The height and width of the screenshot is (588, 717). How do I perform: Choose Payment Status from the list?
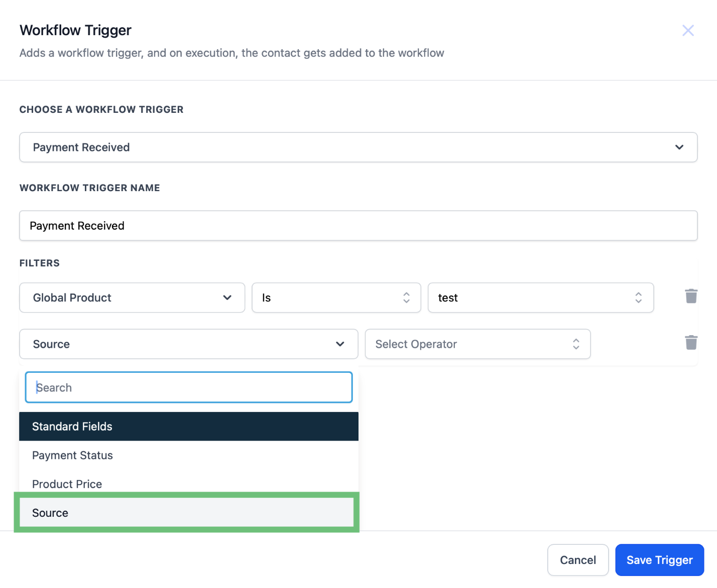tap(188, 455)
